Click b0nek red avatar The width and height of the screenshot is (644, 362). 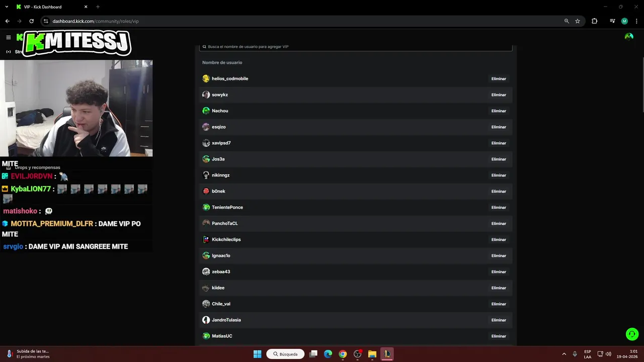[x=206, y=191]
